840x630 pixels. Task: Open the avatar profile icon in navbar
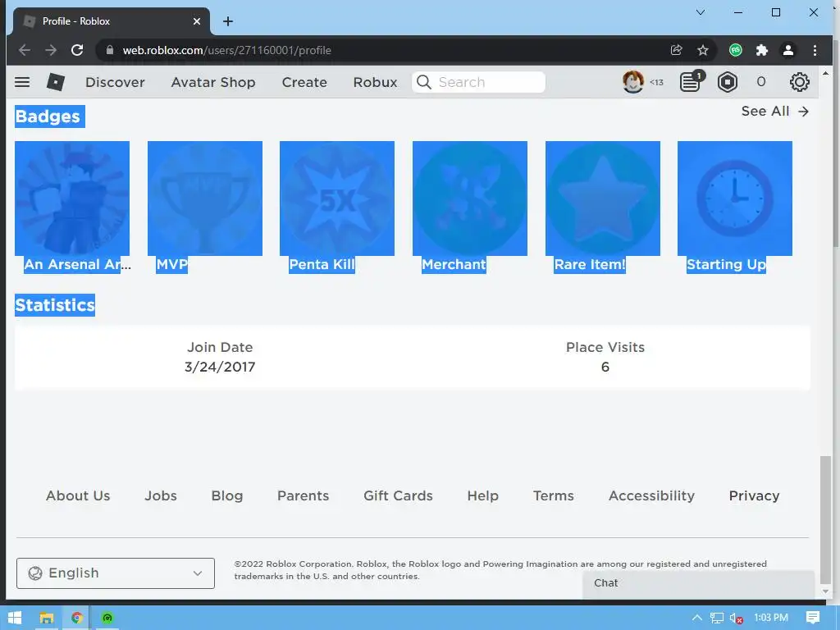coord(632,82)
